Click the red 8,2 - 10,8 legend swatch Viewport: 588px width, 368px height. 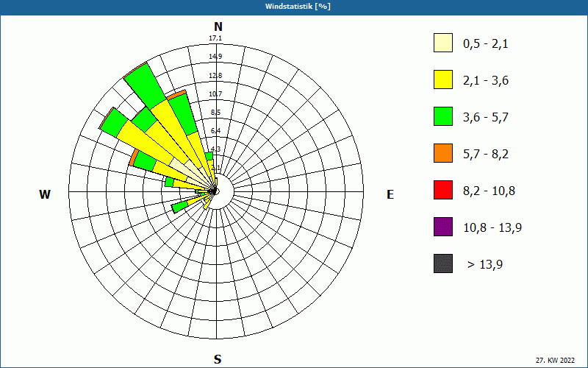[x=443, y=190]
